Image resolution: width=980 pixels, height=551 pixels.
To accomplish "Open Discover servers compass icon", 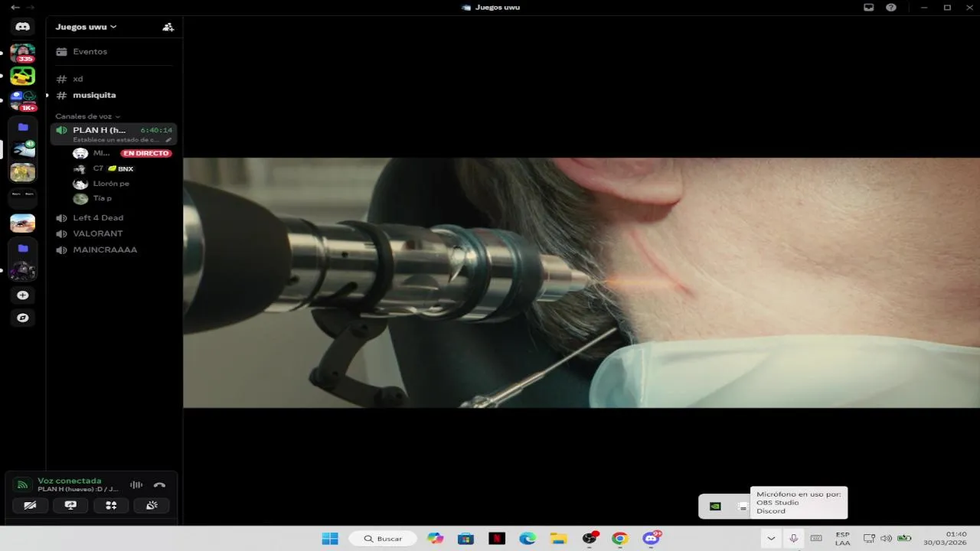I will 23,318.
